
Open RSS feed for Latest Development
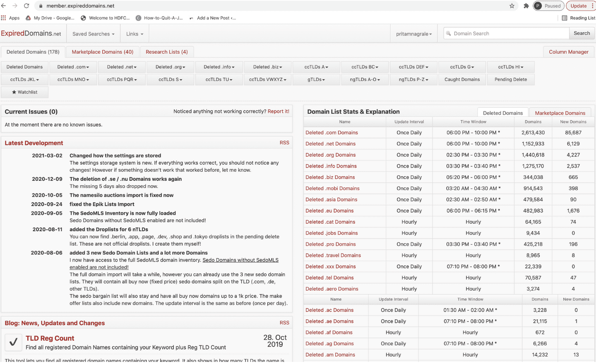pos(284,143)
